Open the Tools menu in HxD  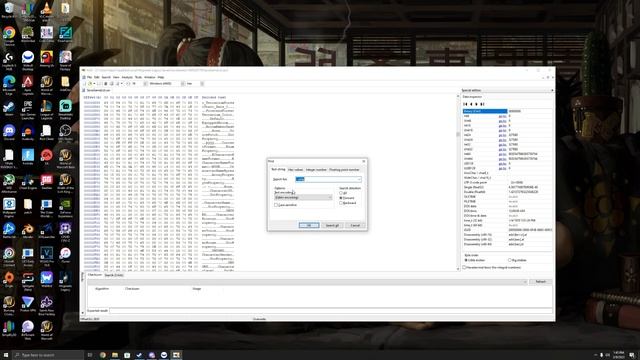[x=138, y=77]
